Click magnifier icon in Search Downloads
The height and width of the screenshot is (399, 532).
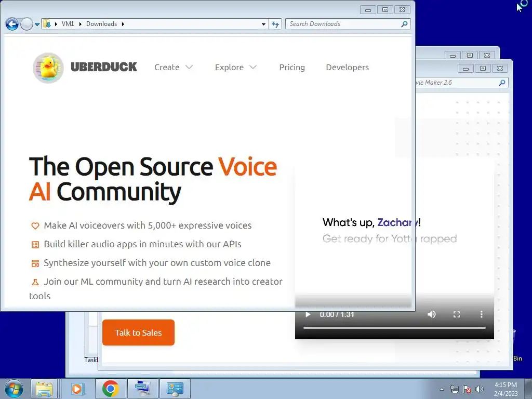point(404,24)
